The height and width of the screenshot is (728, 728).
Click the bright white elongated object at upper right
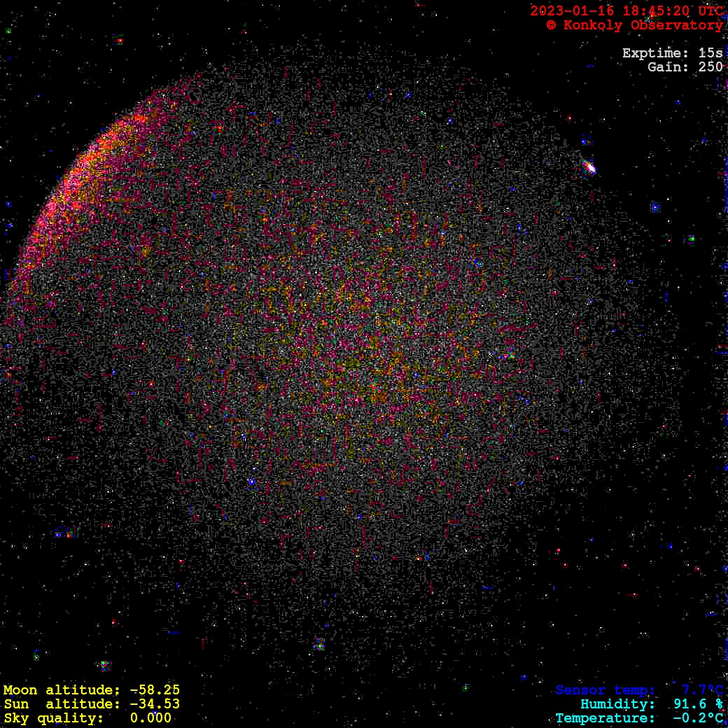click(589, 167)
